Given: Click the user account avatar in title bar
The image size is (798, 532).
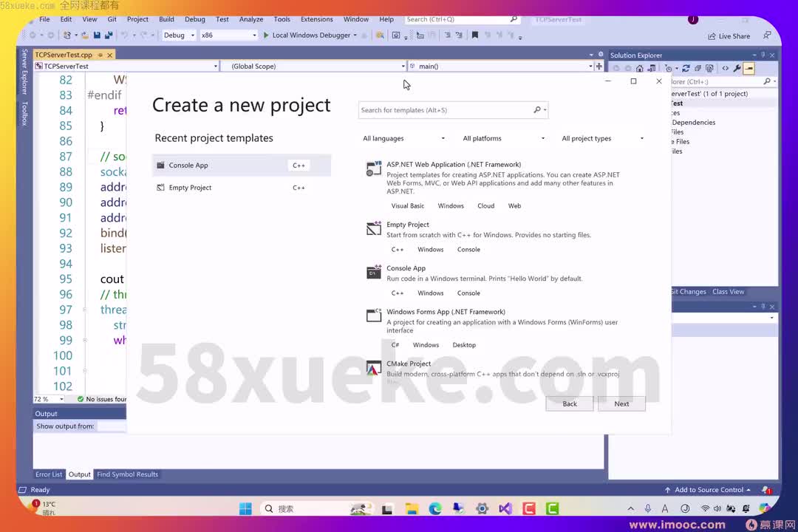Looking at the screenshot, I should 692,19.
